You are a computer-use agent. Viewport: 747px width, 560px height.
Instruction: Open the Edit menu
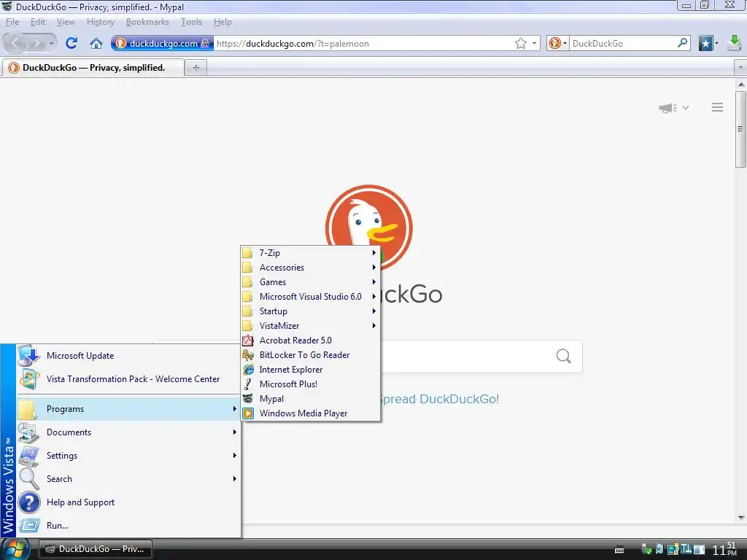click(x=38, y=22)
